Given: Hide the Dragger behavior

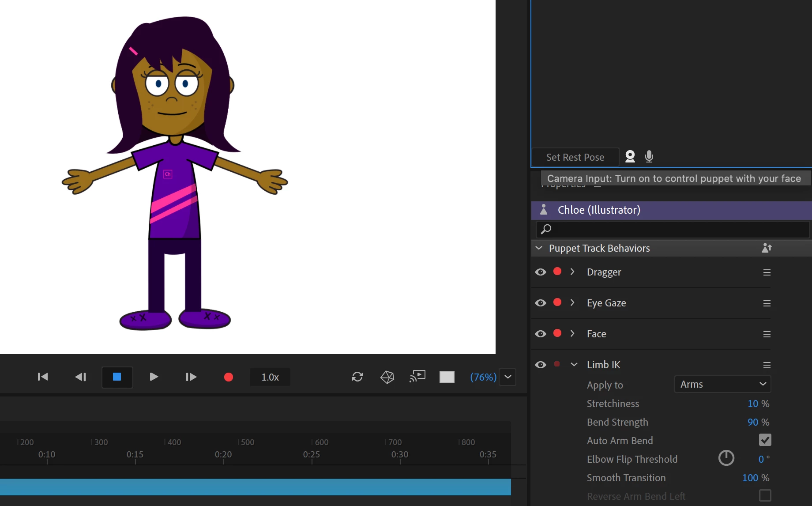Looking at the screenshot, I should 541,272.
